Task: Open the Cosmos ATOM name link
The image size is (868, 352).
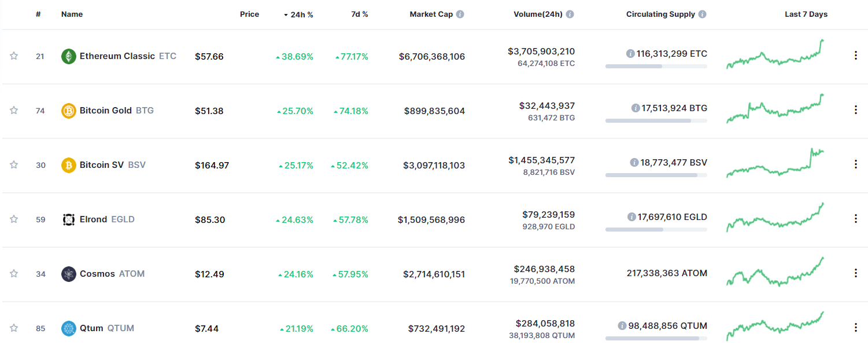Action: (97, 274)
